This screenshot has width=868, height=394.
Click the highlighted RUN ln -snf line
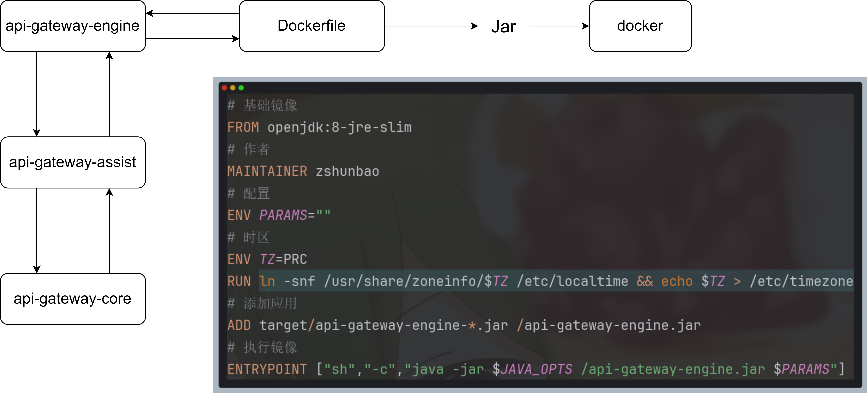pyautogui.click(x=539, y=281)
